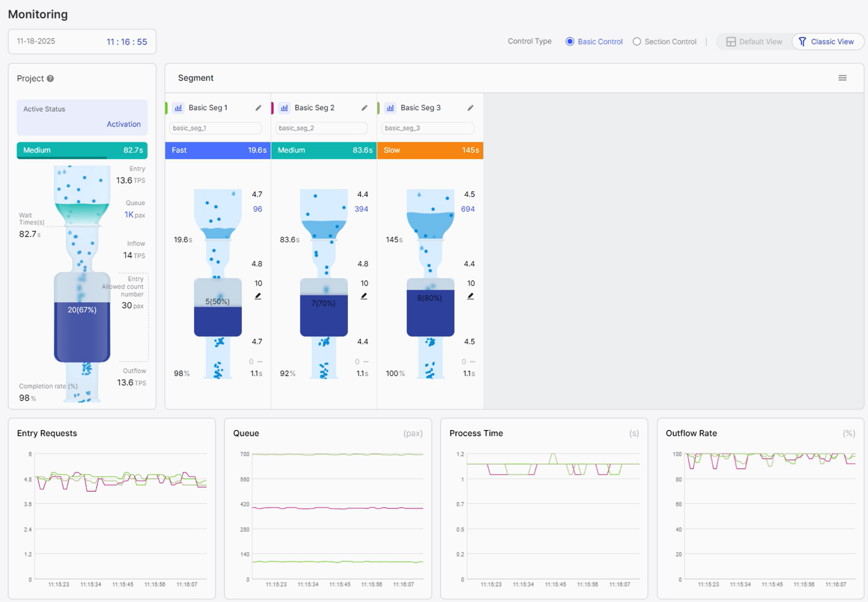Switch to Default View
The image size is (868, 602).
[x=754, y=42]
